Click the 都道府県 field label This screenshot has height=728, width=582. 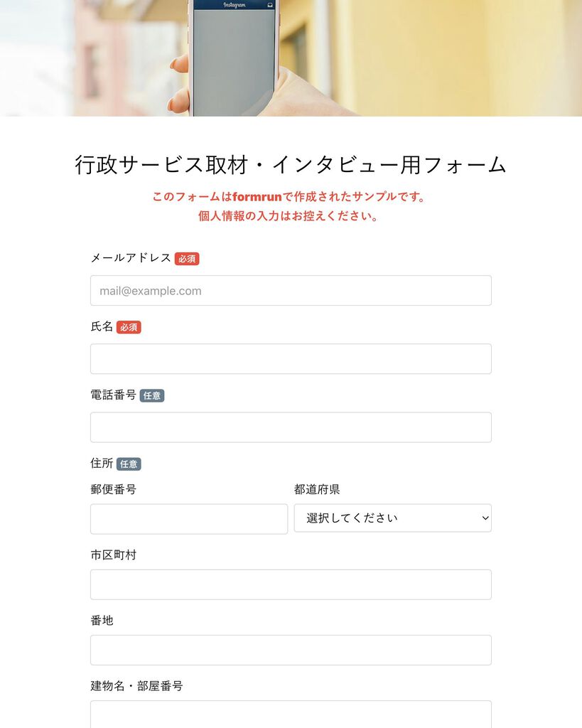click(x=317, y=489)
